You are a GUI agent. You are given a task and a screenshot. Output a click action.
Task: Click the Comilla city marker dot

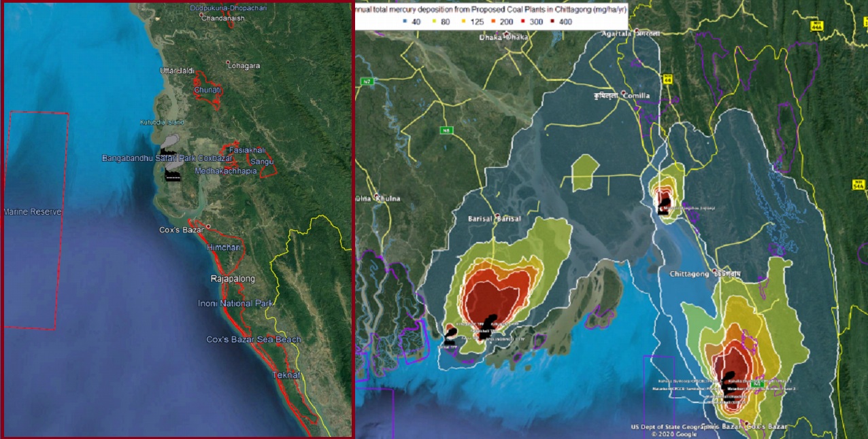[x=623, y=92]
